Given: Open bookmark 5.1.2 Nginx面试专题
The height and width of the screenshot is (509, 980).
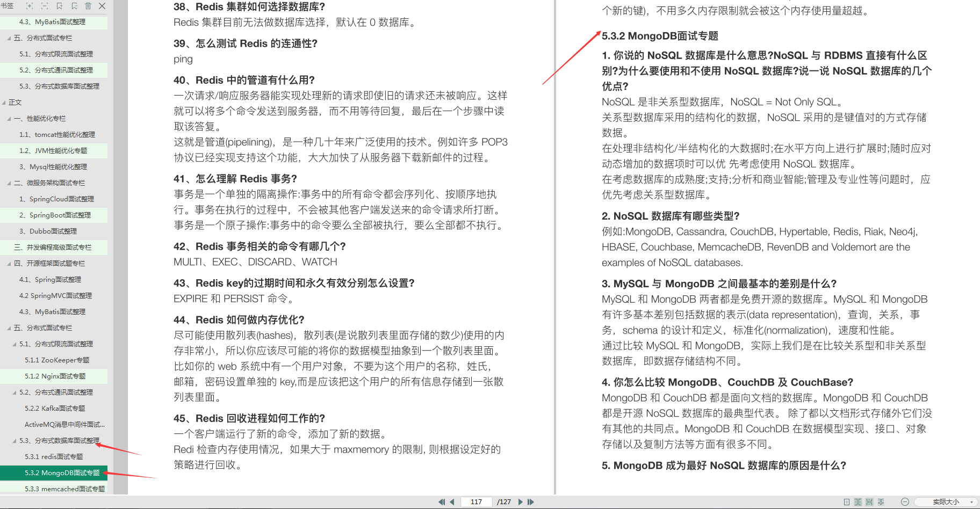Looking at the screenshot, I should click(55, 376).
